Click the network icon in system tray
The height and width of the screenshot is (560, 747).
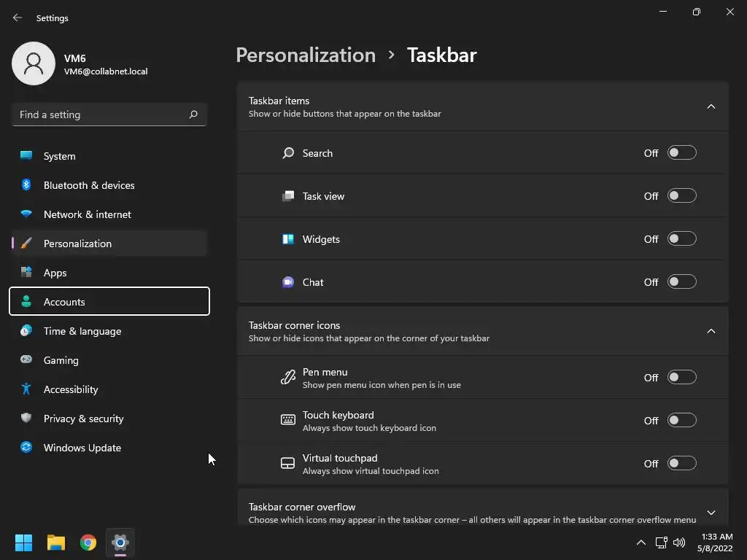[x=661, y=542]
